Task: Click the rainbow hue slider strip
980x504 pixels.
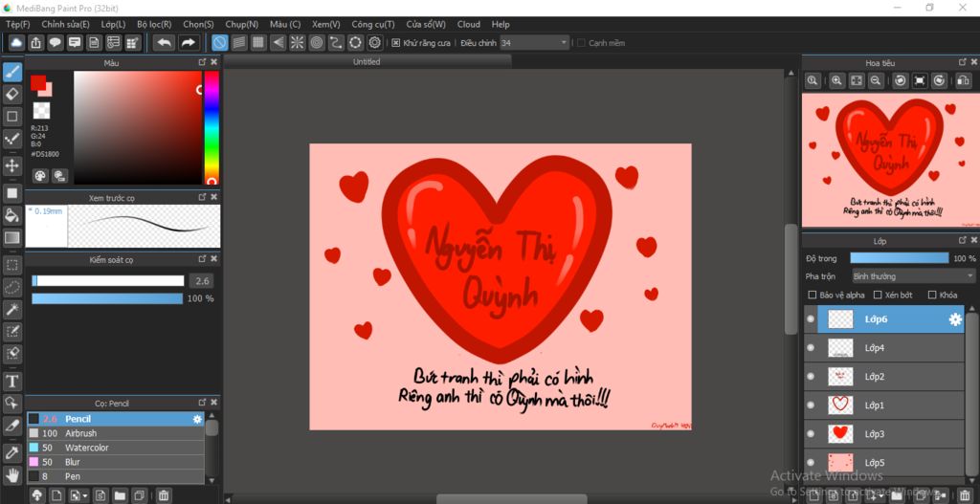Action: click(212, 128)
